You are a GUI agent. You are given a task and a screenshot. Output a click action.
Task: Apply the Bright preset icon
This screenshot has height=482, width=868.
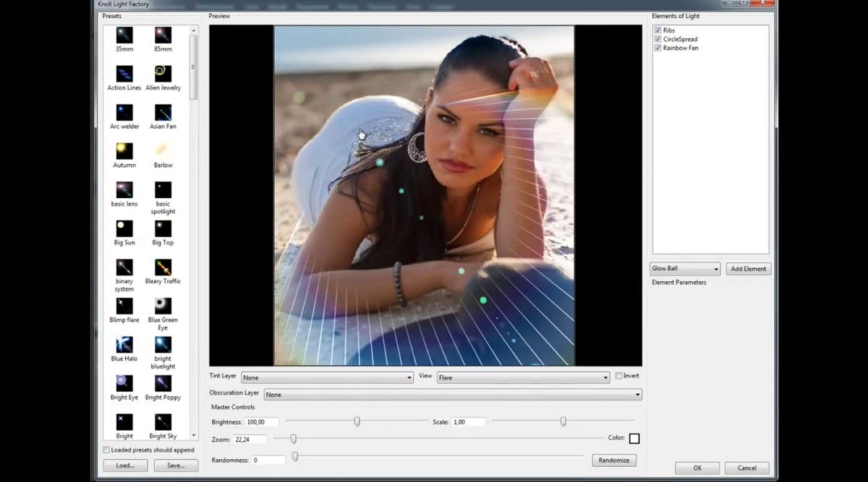click(x=124, y=422)
